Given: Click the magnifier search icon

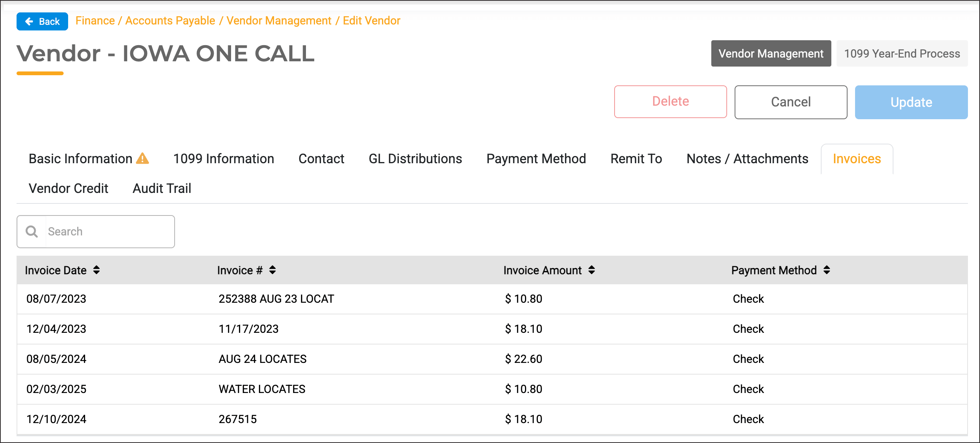Looking at the screenshot, I should click(x=32, y=232).
